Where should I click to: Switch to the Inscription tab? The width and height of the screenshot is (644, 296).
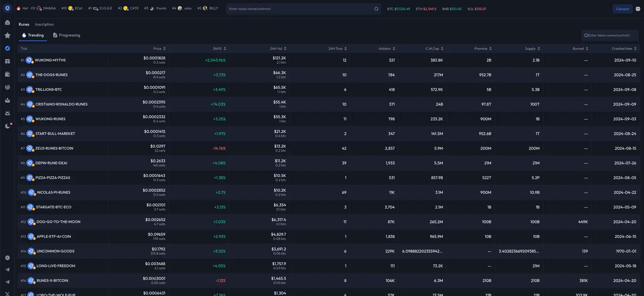point(44,25)
